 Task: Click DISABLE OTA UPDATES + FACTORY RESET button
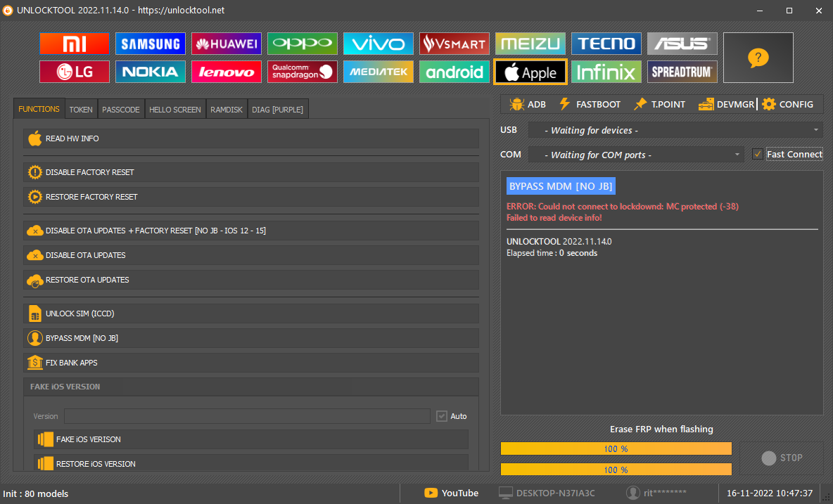pyautogui.click(x=250, y=231)
